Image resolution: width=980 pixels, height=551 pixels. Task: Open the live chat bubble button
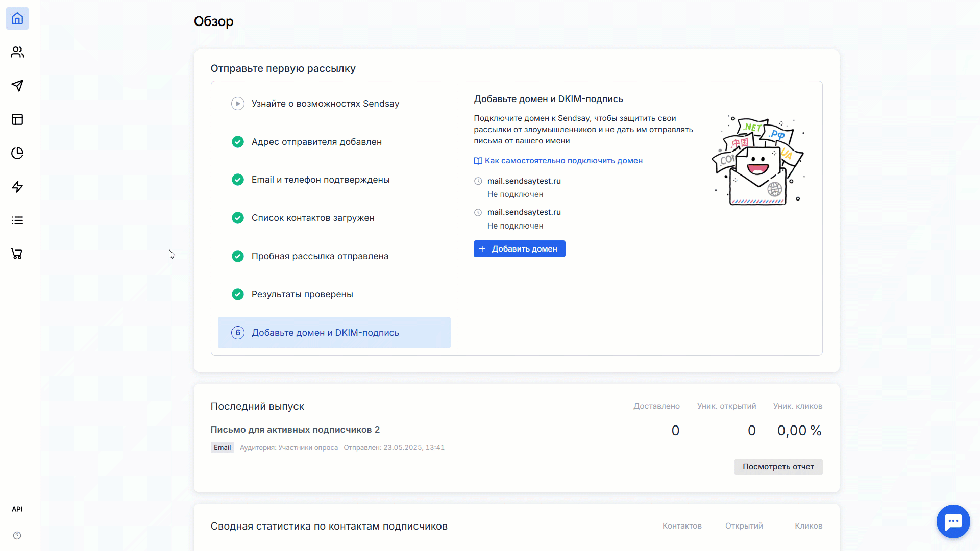click(953, 521)
